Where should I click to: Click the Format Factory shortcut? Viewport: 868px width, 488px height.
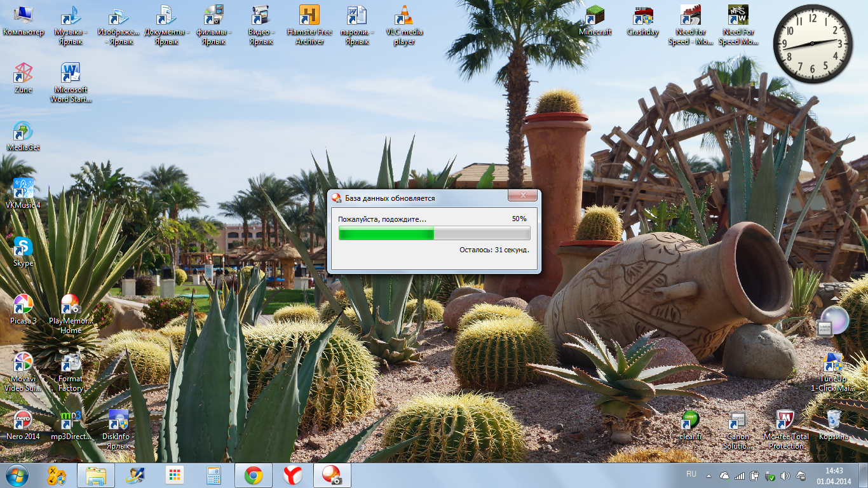(71, 363)
